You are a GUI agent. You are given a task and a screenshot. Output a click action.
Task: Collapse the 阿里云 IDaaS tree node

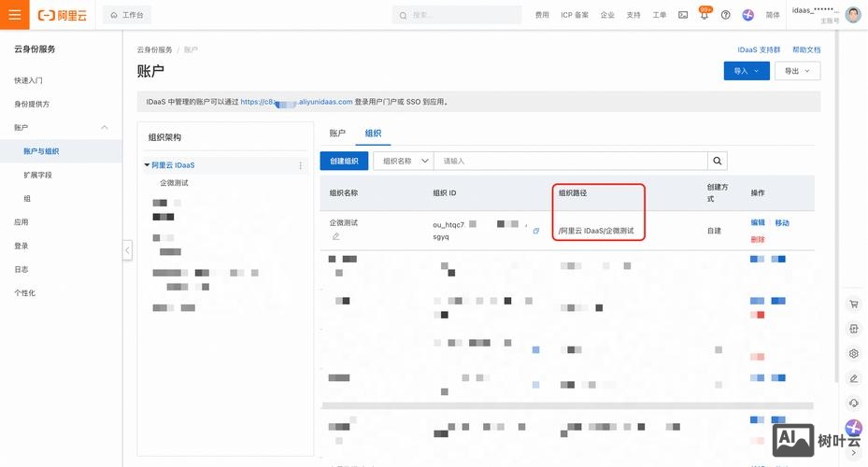pos(147,165)
